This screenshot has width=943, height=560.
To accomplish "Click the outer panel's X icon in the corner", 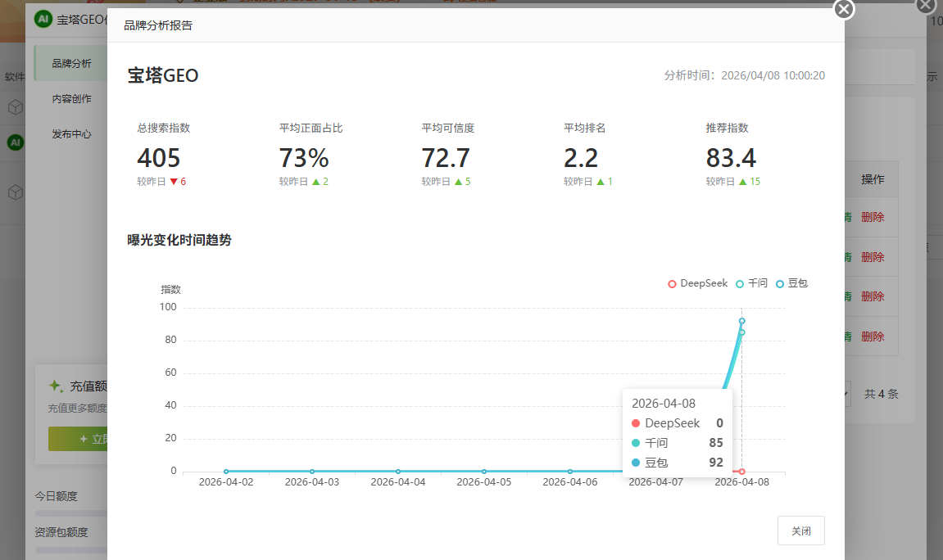I will tap(925, 5).
